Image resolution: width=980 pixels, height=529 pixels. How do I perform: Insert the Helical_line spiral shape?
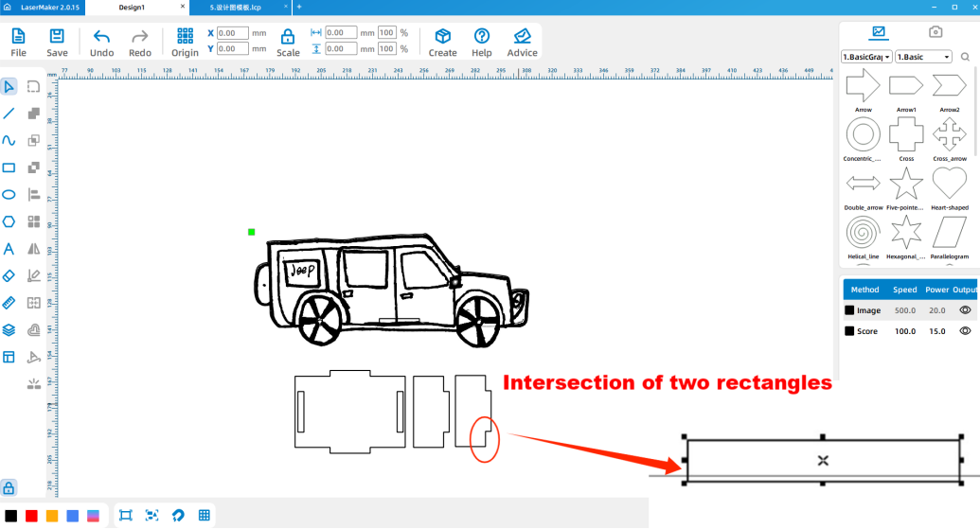tap(864, 233)
